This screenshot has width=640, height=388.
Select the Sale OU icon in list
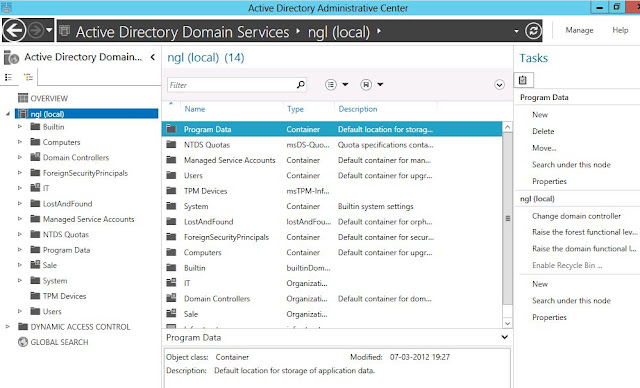[x=171, y=314]
